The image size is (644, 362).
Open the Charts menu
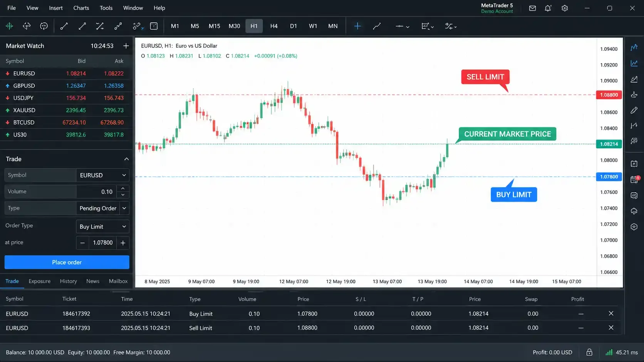click(x=81, y=8)
